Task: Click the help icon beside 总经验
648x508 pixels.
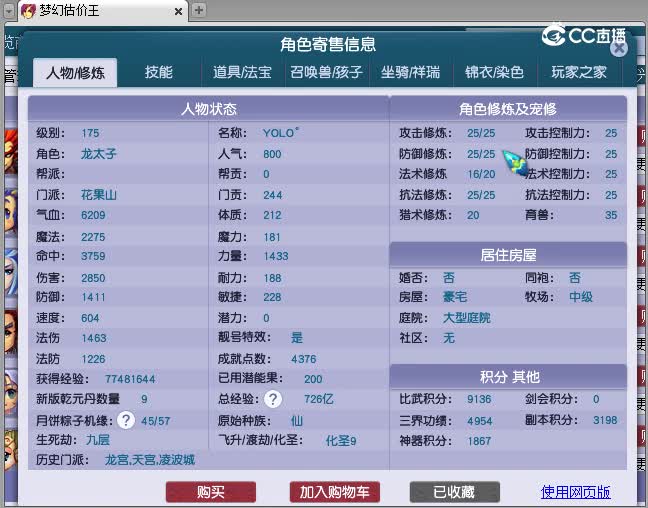Action: point(273,399)
